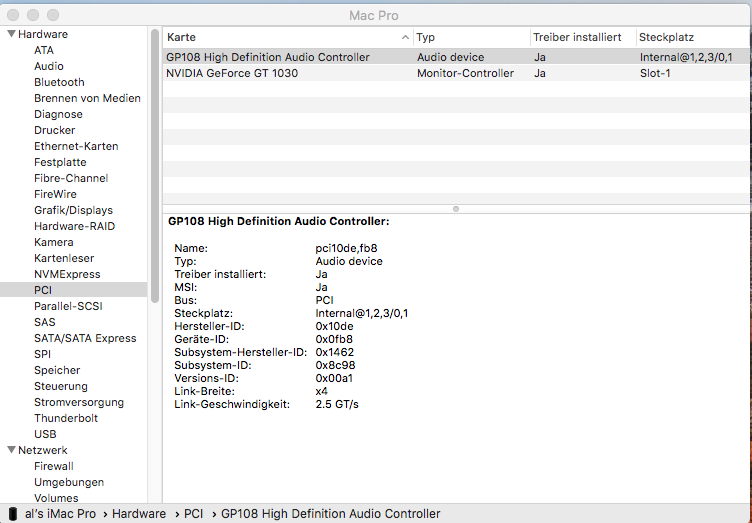Select PCI in the sidebar
752x523 pixels.
point(73,290)
